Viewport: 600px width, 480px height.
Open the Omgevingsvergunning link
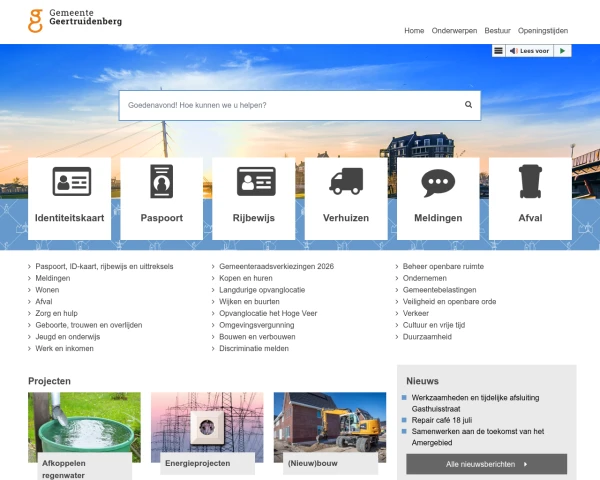(x=257, y=325)
